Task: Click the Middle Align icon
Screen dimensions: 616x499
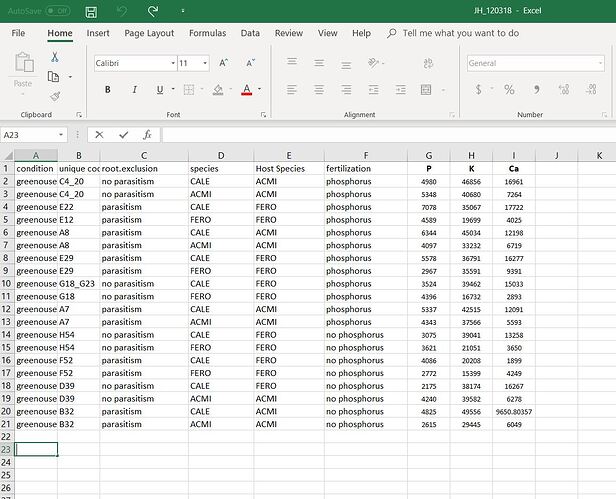Action: pyautogui.click(x=319, y=63)
